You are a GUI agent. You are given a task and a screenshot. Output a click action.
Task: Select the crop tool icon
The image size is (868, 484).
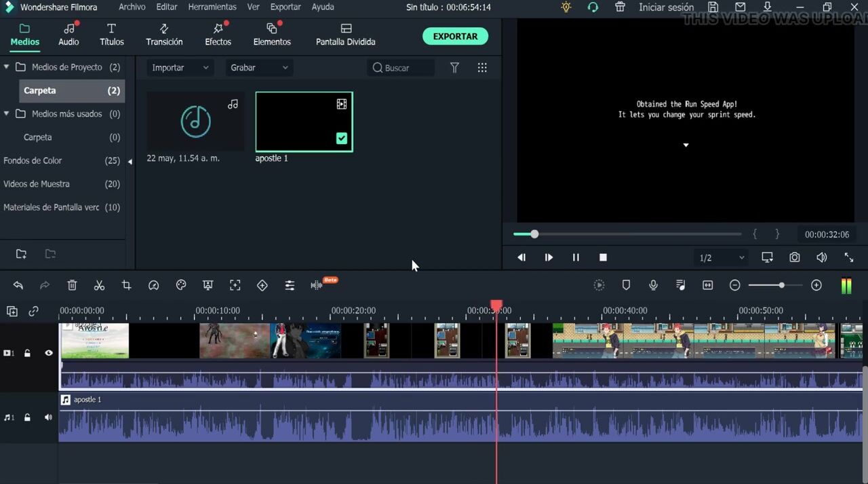(x=126, y=285)
